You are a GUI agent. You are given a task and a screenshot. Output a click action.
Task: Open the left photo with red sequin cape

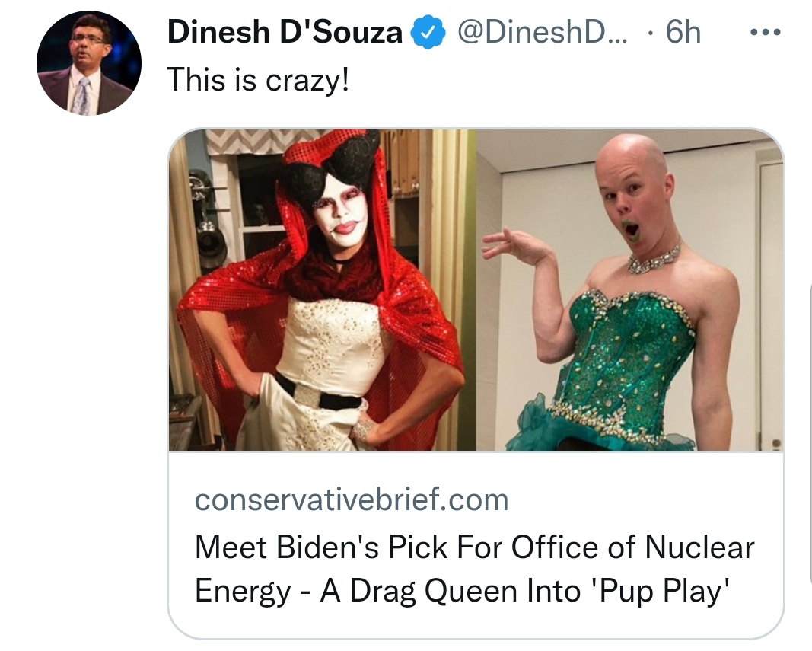point(322,290)
